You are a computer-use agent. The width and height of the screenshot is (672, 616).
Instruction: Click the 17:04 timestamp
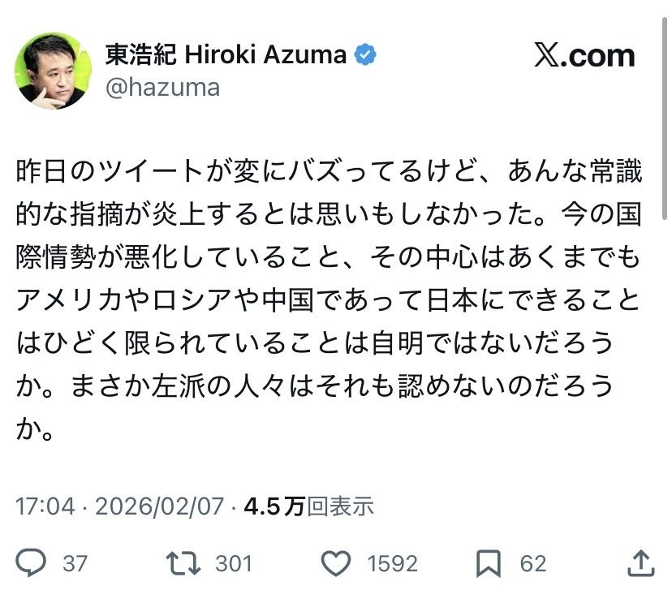click(45, 506)
